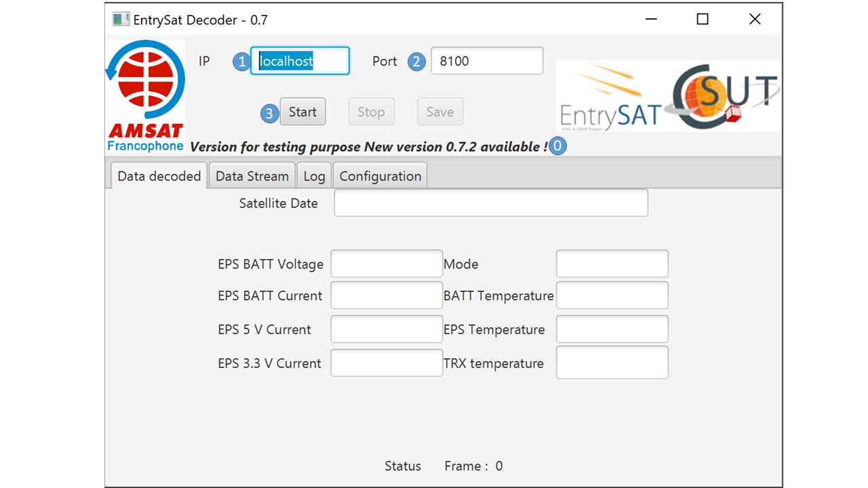The image size is (868, 488).
Task: Click the 'EntrySat Decoder - 0.7' window title
Action: [201, 20]
